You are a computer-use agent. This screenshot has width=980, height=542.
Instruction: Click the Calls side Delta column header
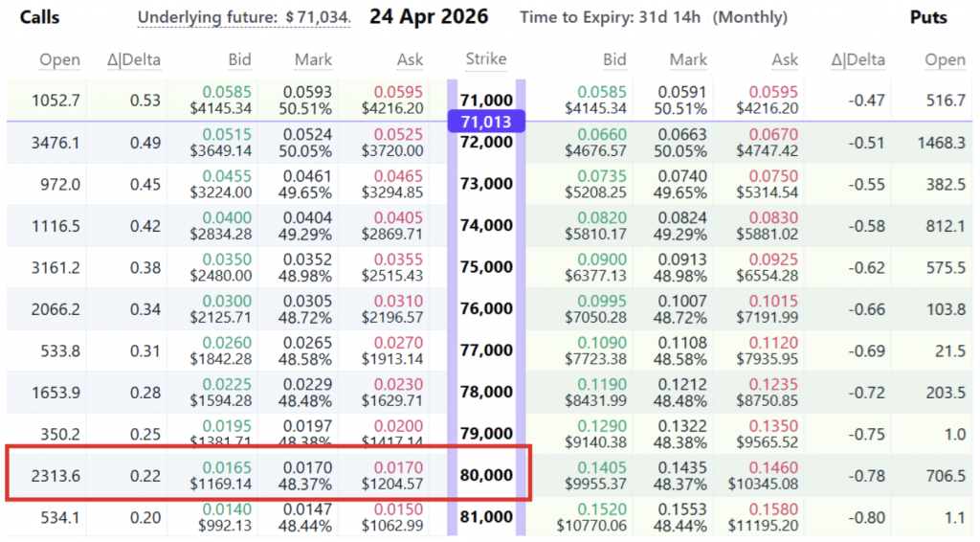point(134,60)
